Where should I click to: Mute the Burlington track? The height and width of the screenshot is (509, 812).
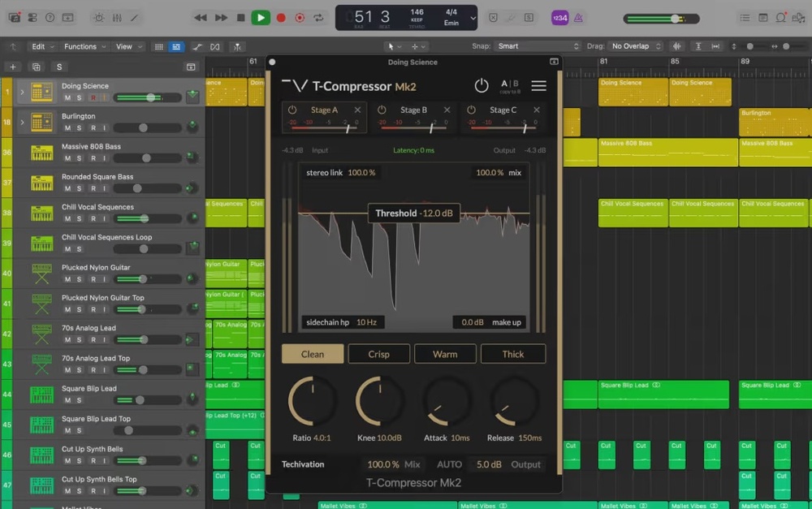[x=68, y=127]
